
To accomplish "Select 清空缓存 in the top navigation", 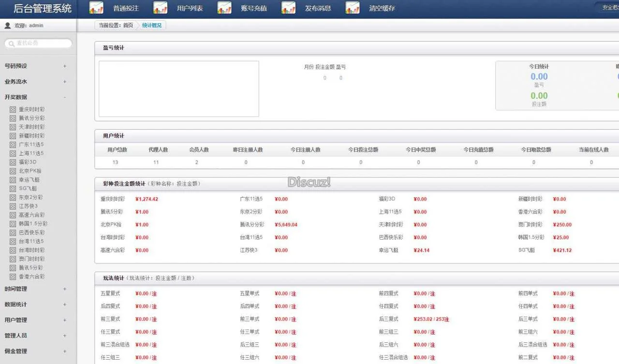I will point(382,8).
